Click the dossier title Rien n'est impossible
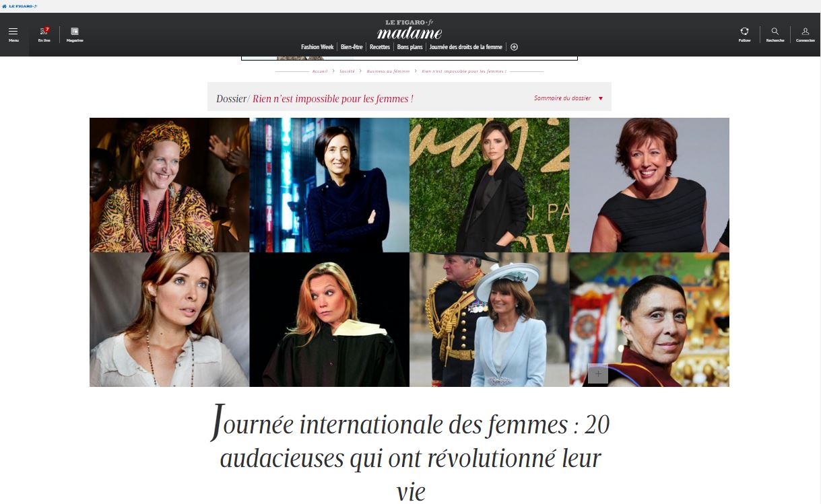821x504 pixels. [x=333, y=98]
